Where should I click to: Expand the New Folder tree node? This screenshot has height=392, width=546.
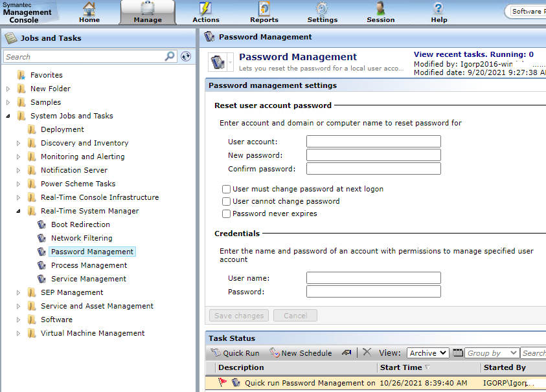pyautogui.click(x=8, y=89)
